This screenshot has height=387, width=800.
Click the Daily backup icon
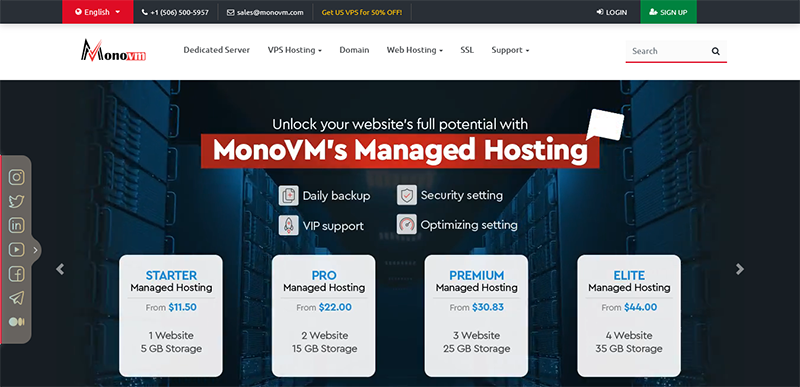tap(288, 195)
